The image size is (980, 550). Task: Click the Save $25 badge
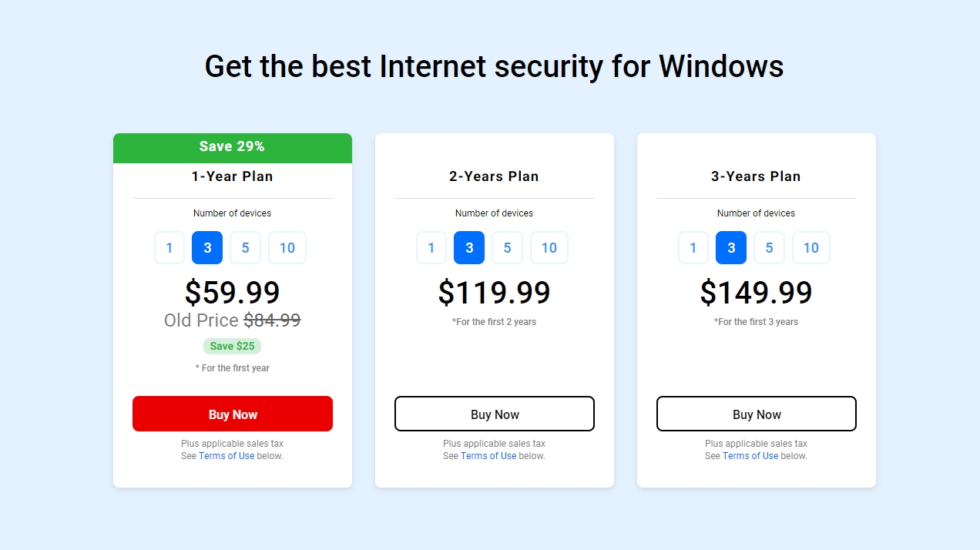coord(232,346)
